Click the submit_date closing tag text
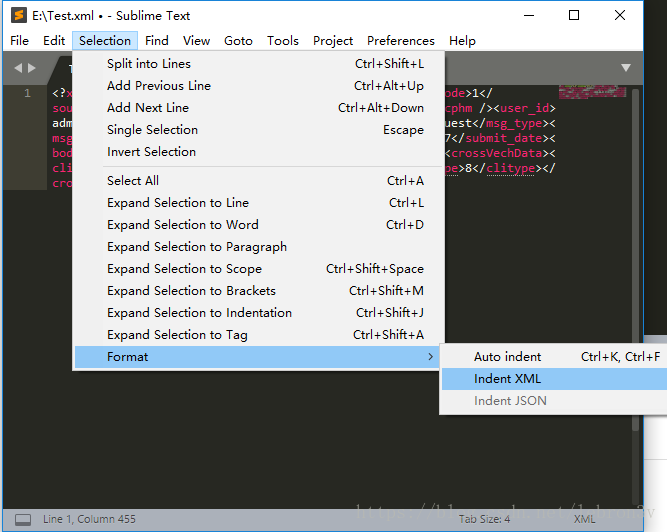 click(x=504, y=138)
